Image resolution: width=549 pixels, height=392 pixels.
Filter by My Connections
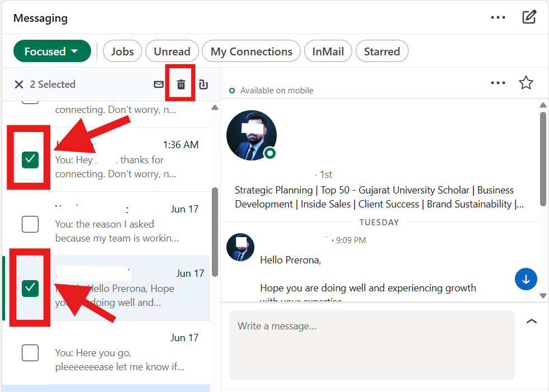click(251, 51)
